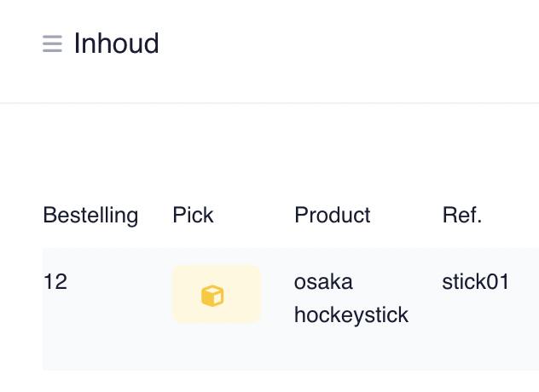Click the horizontal divider below the header
539x392 pixels.
(269, 103)
